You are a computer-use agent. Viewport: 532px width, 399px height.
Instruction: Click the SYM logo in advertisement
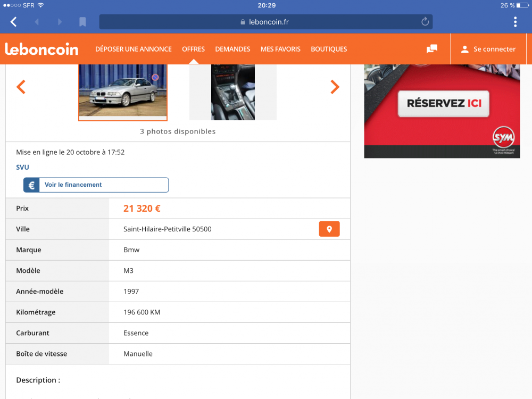pos(503,137)
